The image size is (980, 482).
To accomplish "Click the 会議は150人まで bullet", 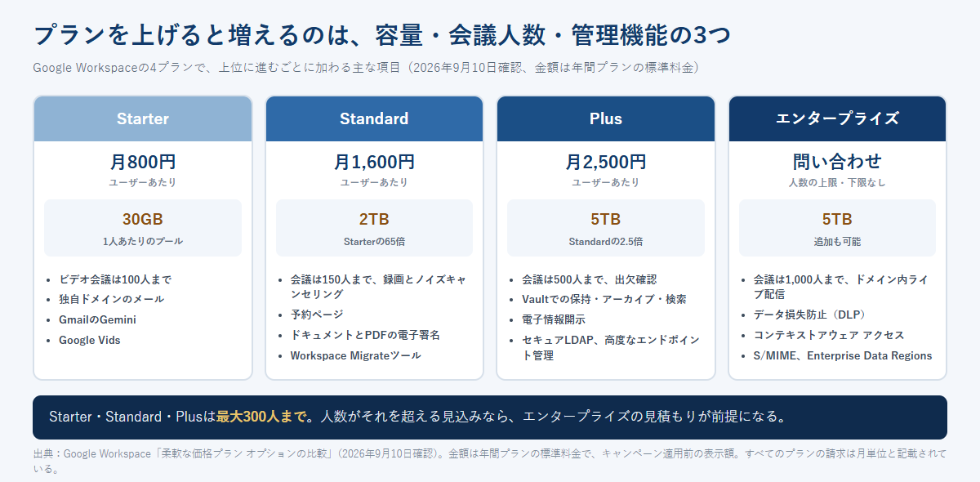I will [x=378, y=286].
